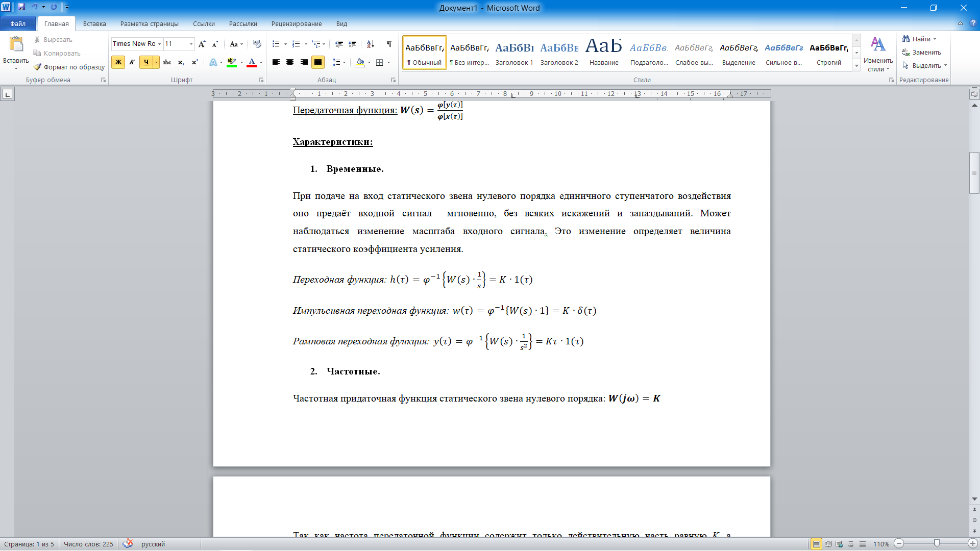The image size is (980, 551).
Task: Open font name dropdown Times New Ro
Action: [x=160, y=44]
